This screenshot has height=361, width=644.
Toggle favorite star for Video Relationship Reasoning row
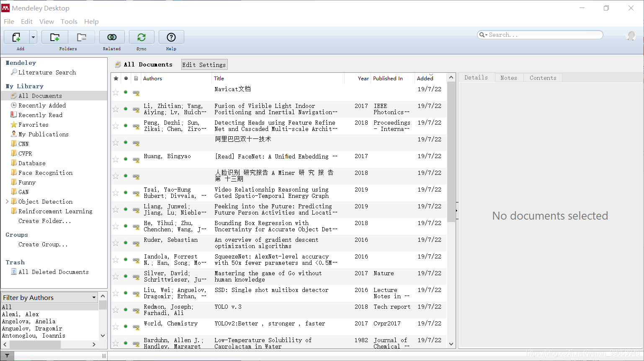(116, 193)
